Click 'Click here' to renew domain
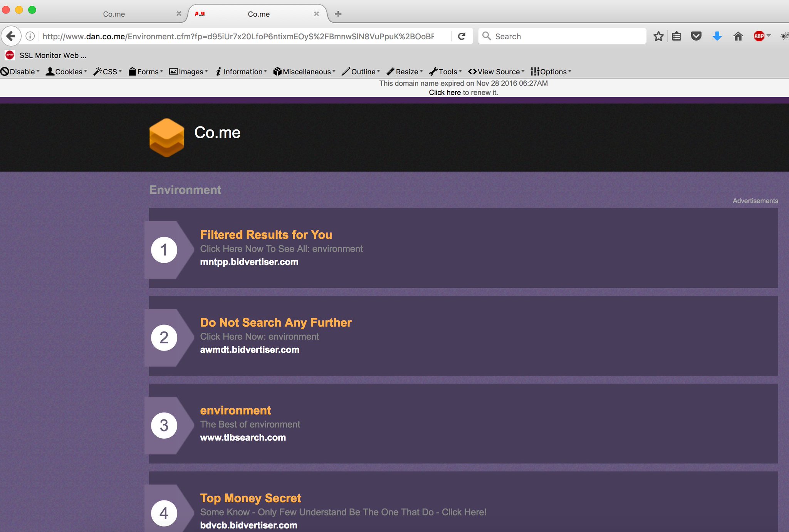The image size is (789, 532). click(x=445, y=92)
